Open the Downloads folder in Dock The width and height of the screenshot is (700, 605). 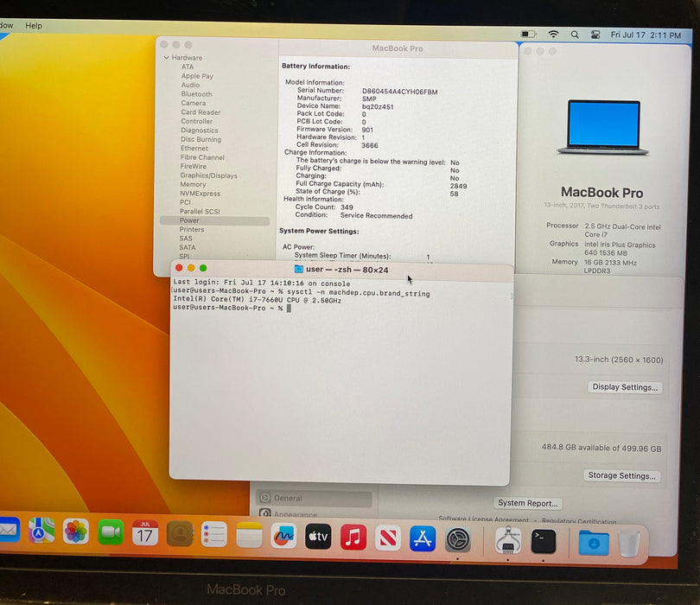(x=594, y=543)
